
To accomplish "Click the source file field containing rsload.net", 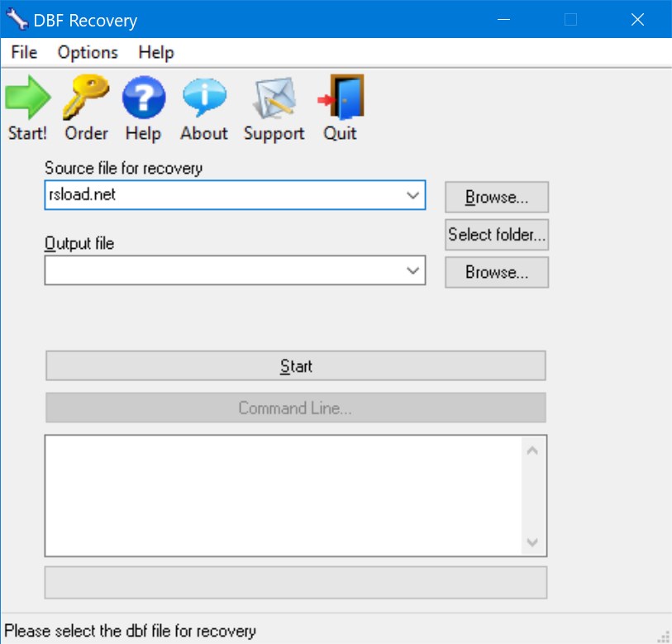I will pos(223,196).
